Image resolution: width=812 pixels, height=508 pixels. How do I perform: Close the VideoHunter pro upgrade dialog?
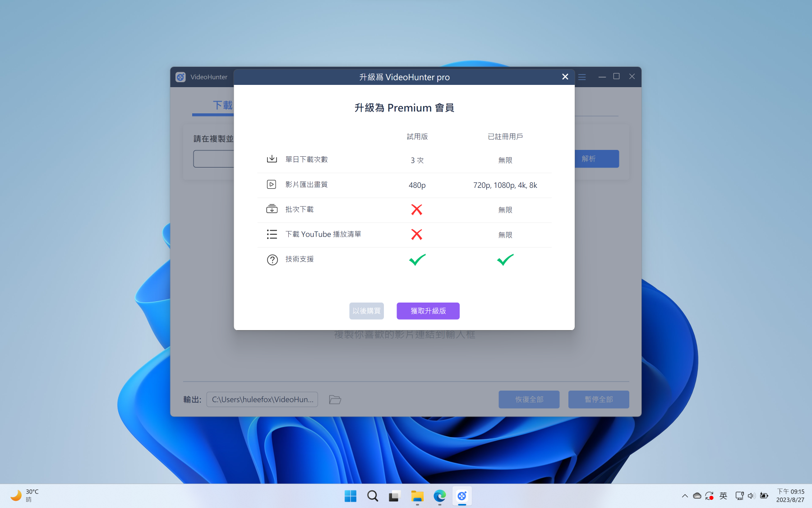pyautogui.click(x=565, y=77)
